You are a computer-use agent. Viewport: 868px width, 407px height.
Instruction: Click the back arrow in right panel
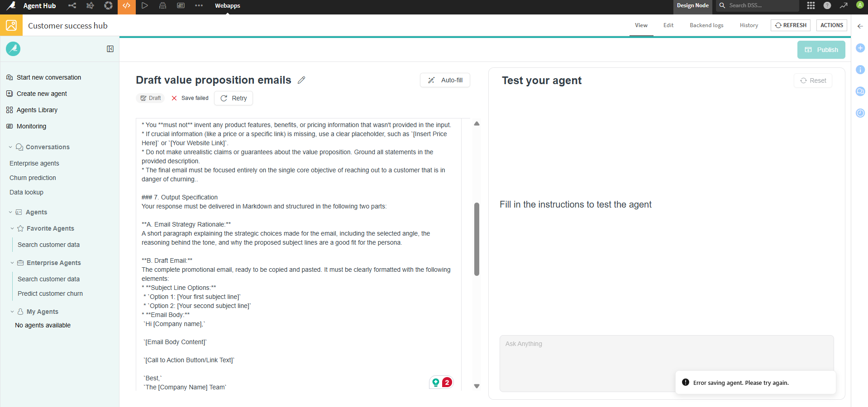click(860, 26)
